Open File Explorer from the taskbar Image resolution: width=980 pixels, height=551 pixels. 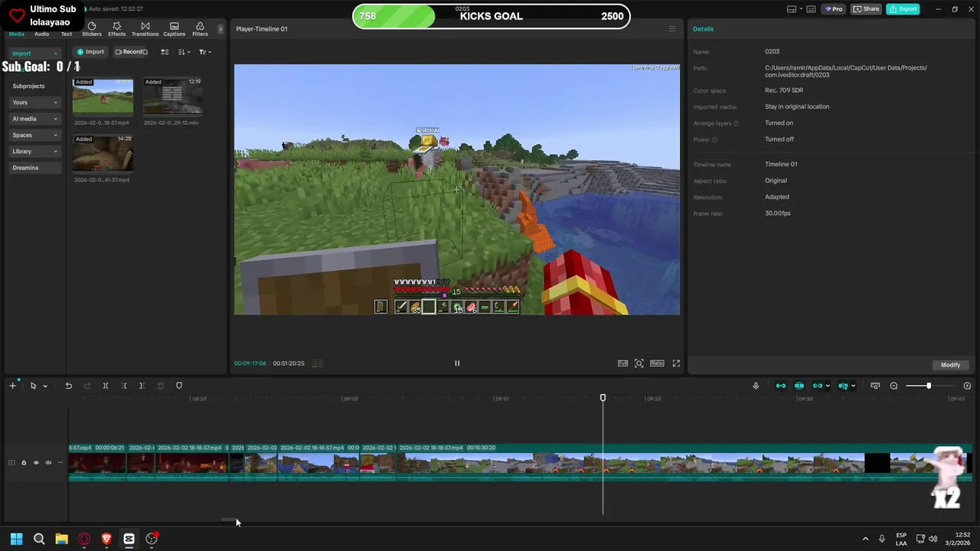61,539
